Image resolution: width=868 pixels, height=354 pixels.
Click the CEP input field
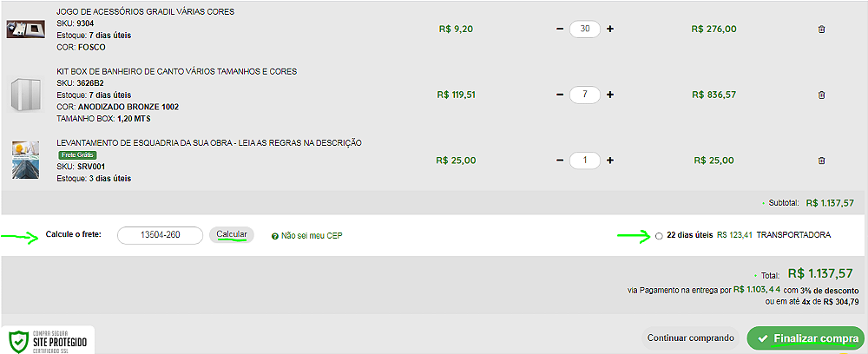tap(160, 235)
